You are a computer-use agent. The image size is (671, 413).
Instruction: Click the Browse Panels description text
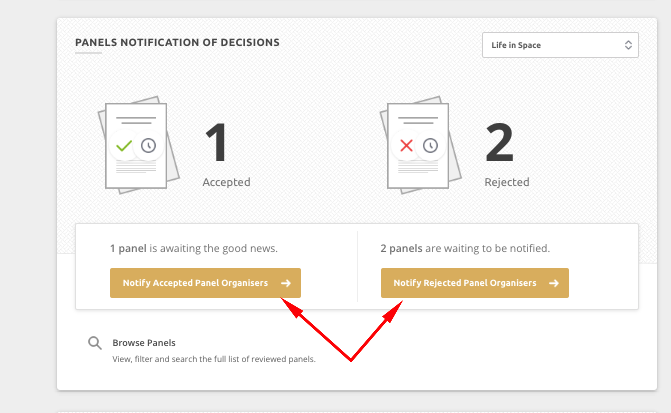click(214, 359)
